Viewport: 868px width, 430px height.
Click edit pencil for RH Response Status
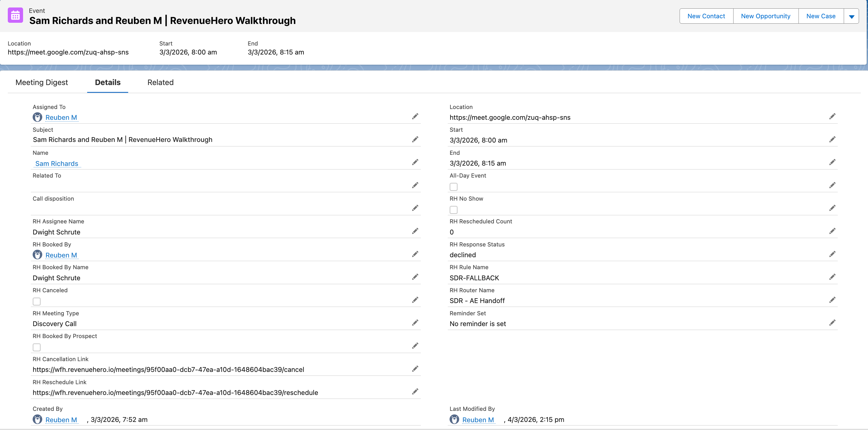[x=832, y=254]
